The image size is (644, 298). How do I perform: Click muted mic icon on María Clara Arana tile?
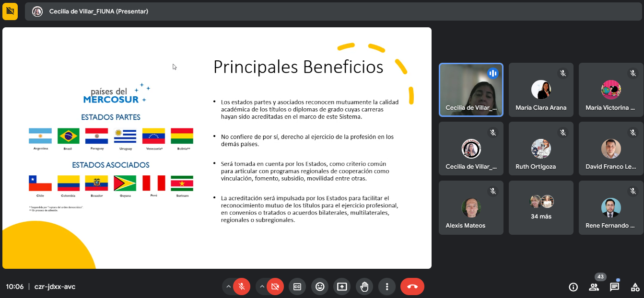coord(563,73)
